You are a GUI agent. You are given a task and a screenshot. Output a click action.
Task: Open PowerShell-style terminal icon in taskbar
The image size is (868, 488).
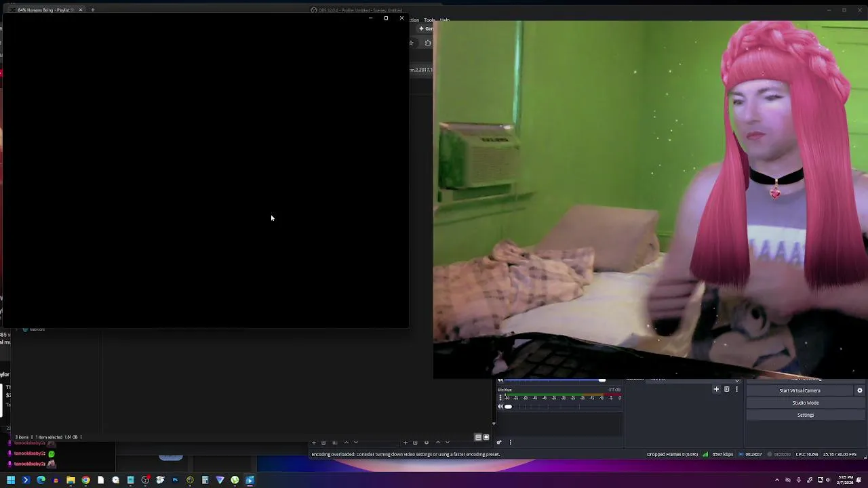pos(26,480)
